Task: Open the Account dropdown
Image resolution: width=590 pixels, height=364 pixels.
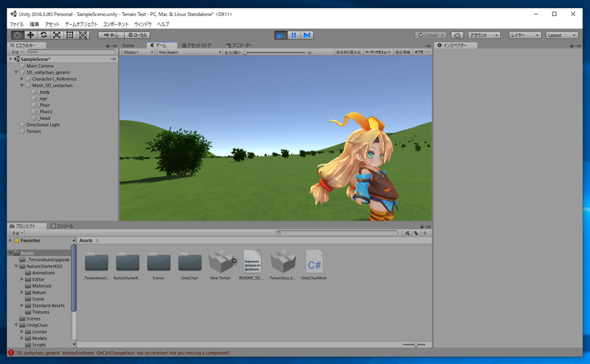Action: (x=484, y=35)
